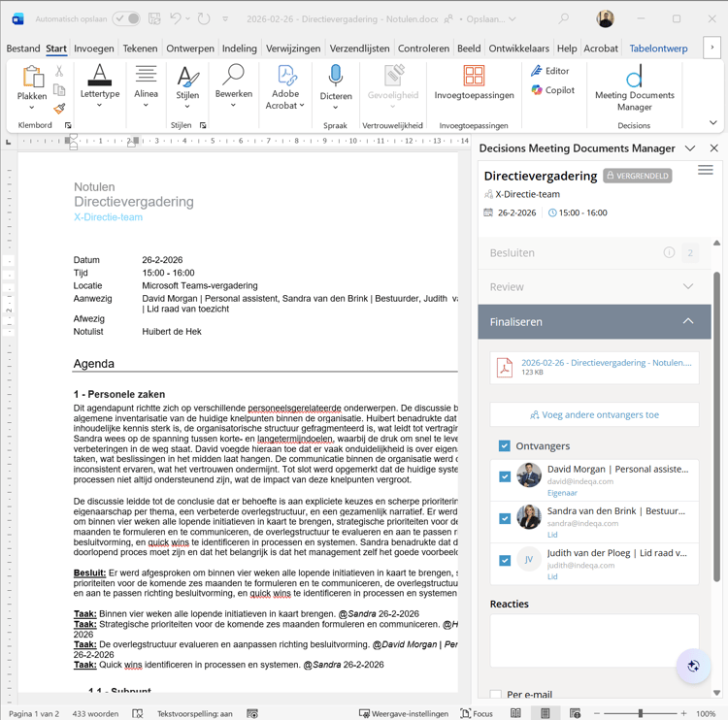Toggle Automatisch opslaan switch

[126, 18]
